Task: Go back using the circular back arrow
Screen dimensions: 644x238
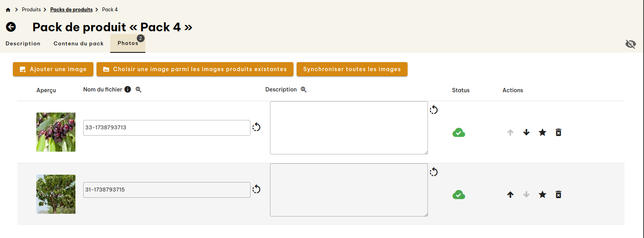Action: tap(11, 27)
